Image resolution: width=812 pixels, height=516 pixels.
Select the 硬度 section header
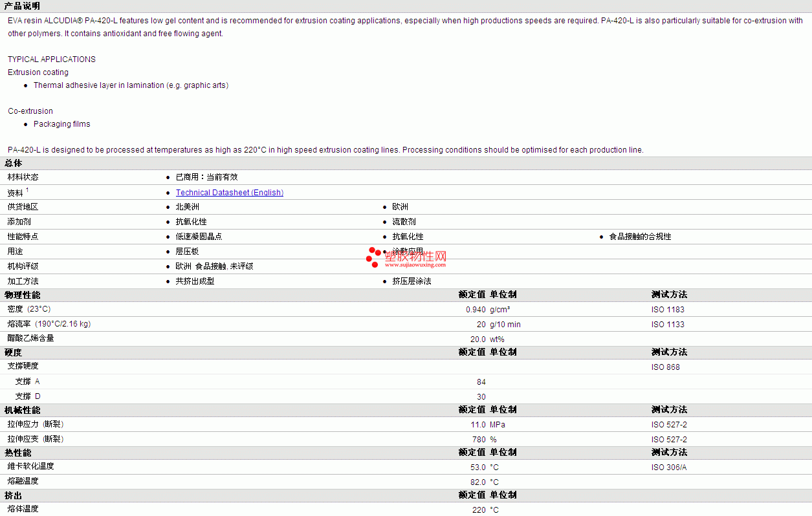pyautogui.click(x=14, y=352)
